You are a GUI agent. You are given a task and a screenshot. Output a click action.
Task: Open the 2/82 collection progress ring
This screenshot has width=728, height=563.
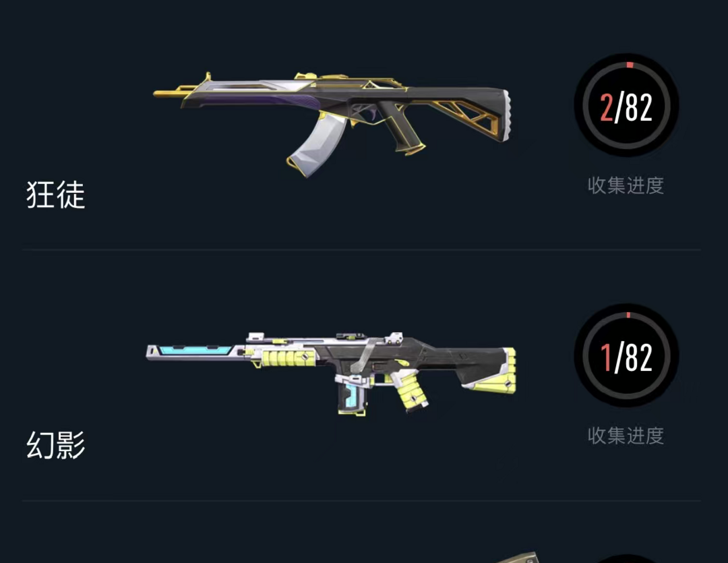(x=626, y=105)
